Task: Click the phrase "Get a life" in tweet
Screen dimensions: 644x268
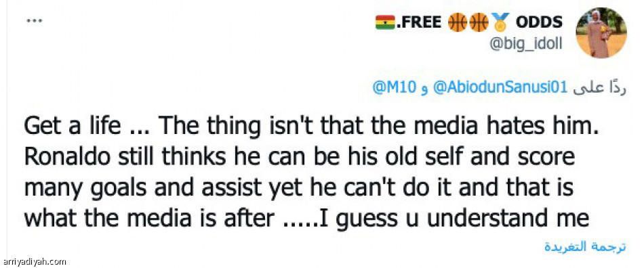Action: tap(72, 127)
